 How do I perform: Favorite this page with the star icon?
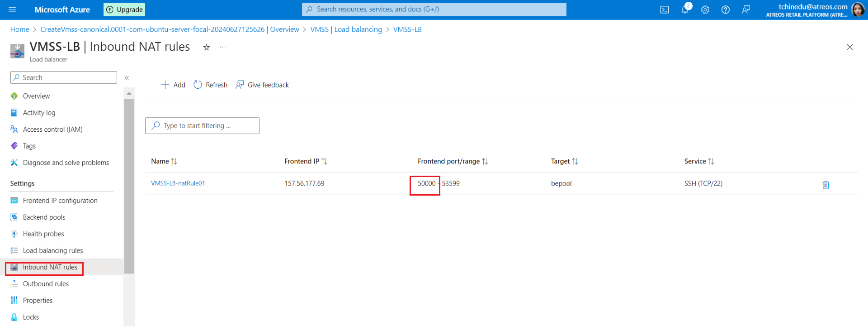point(207,47)
